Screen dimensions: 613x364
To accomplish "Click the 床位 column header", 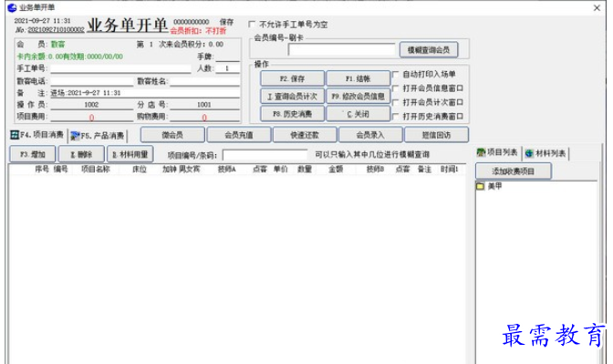I will (x=140, y=170).
